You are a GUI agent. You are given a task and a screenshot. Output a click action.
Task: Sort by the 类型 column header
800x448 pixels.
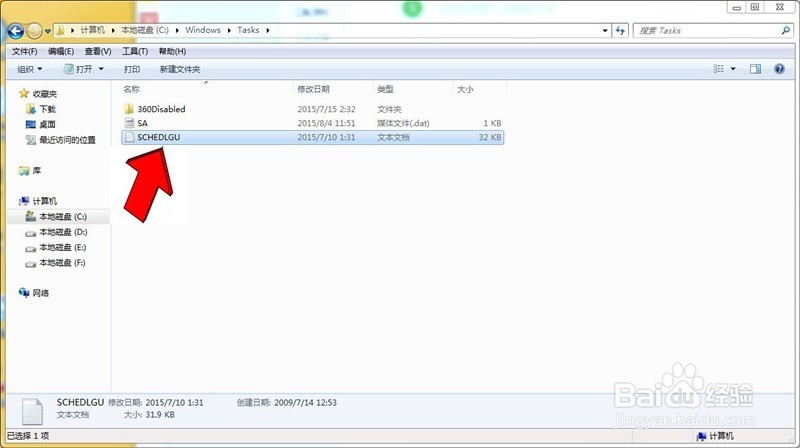[385, 89]
